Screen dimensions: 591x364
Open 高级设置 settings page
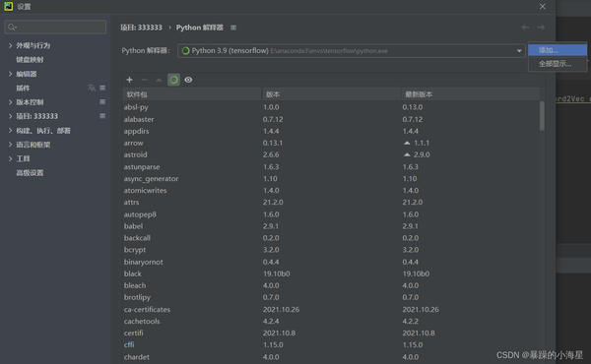(30, 173)
